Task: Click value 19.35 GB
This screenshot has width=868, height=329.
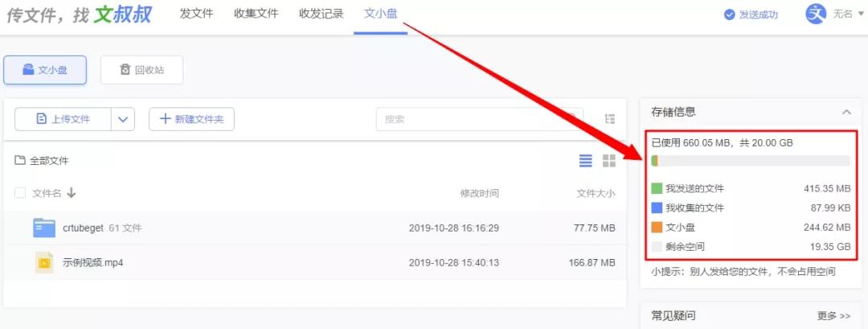Action: (x=832, y=246)
